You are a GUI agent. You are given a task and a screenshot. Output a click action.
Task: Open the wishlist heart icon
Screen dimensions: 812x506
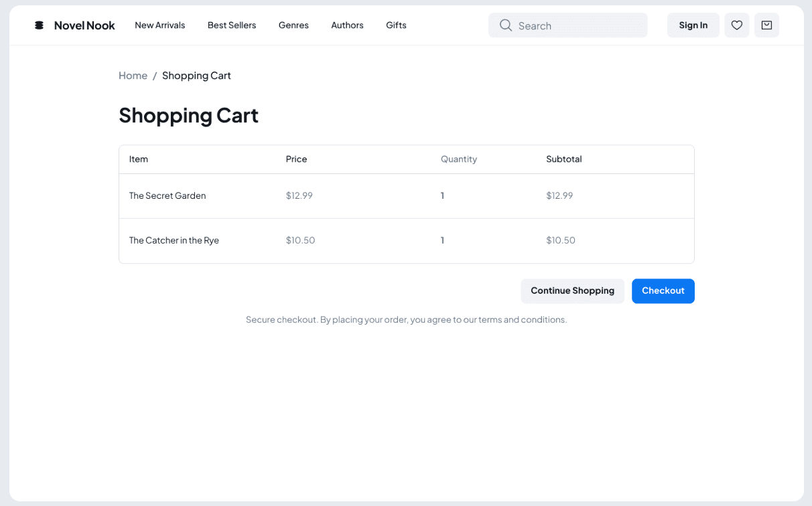coord(736,25)
